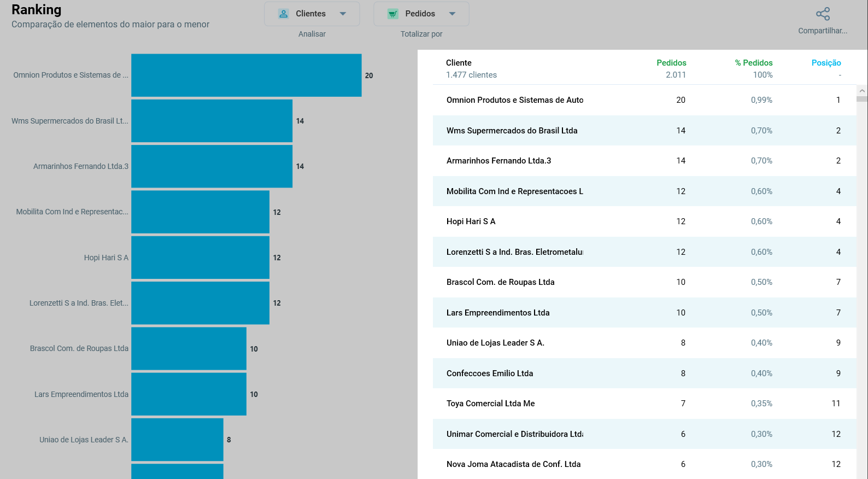Click the 2.011 total Pedidos value
The image size is (868, 479).
(676, 75)
